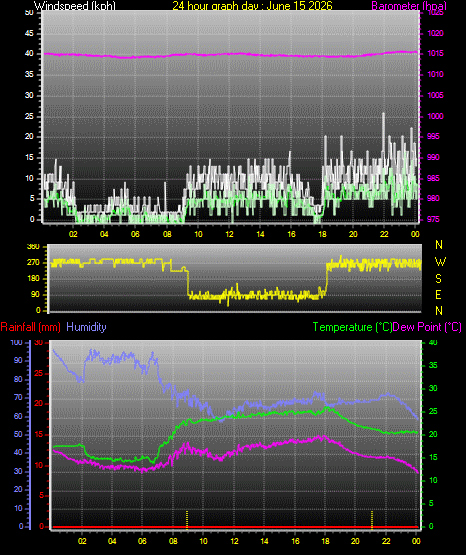Click the E compass label beside wind direction
The width and height of the screenshot is (466, 555).
point(438,294)
